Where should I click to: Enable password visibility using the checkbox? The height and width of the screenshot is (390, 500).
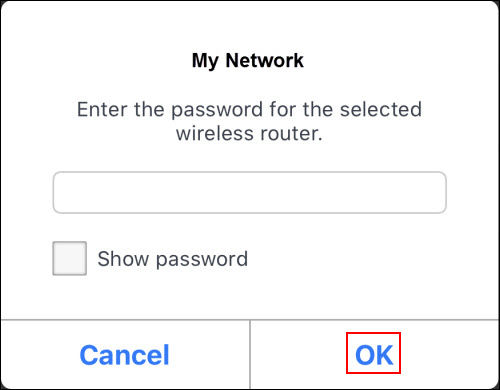point(70,258)
